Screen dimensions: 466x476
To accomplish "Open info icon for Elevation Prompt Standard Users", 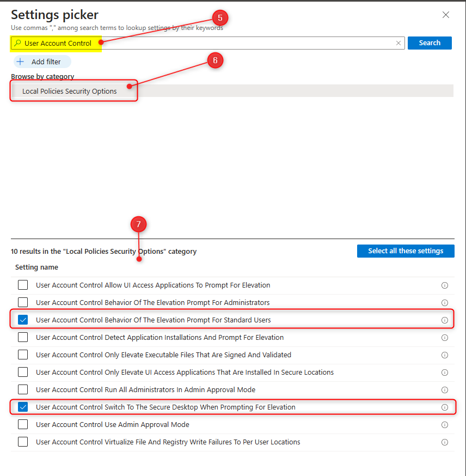I will pos(444,320).
